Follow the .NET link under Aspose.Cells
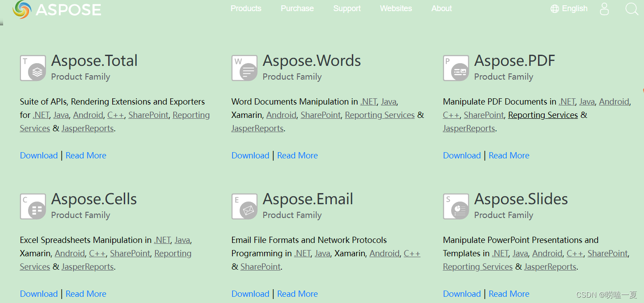Viewport: 644px width, 303px height. 162,240
